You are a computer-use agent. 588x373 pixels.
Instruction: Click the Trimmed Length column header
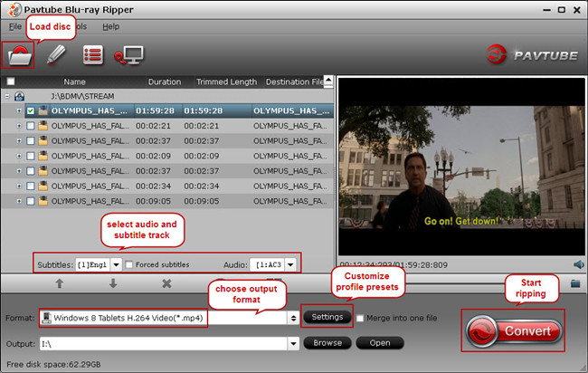(226, 81)
